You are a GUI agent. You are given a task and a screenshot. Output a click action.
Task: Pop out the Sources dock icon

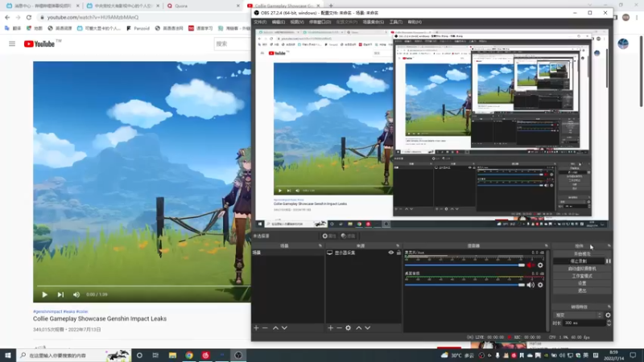tap(398, 245)
